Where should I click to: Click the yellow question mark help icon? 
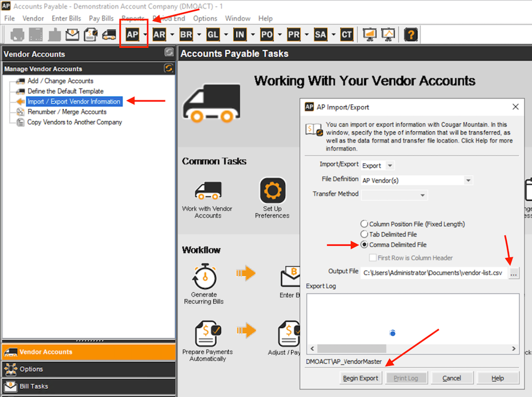pyautogui.click(x=411, y=34)
